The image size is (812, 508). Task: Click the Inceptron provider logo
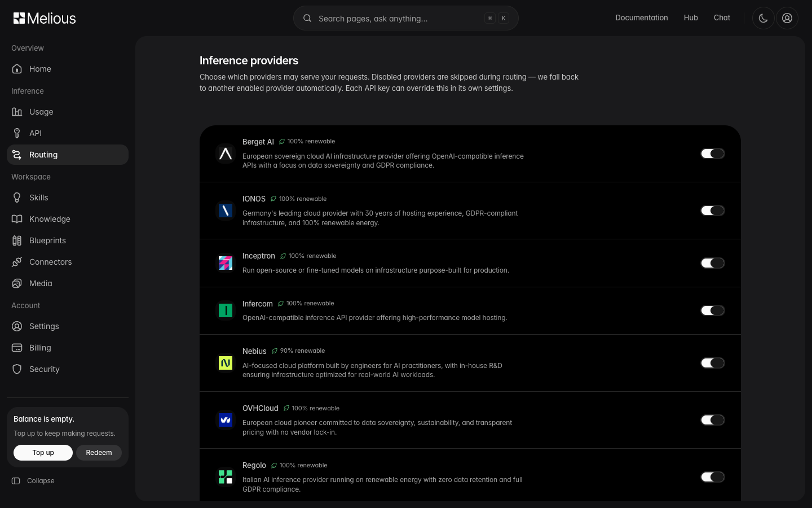pyautogui.click(x=226, y=263)
